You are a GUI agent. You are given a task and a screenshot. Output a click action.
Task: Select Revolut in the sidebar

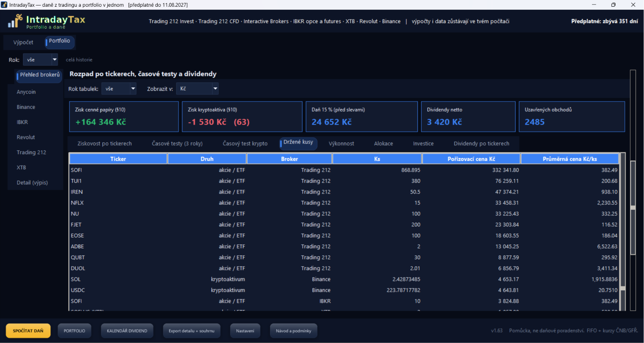(x=26, y=137)
